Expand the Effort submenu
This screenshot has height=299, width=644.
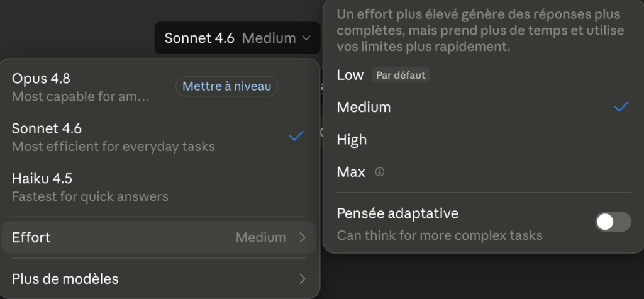click(159, 237)
